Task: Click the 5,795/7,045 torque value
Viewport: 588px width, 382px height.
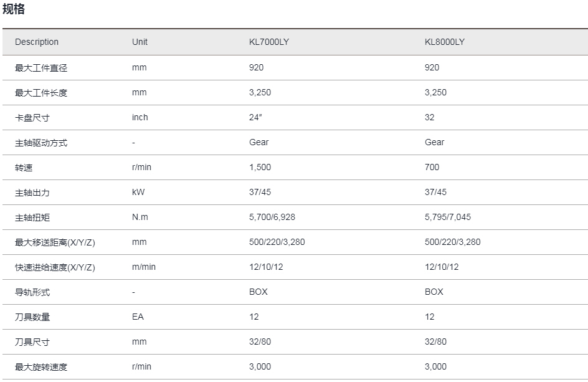Action: click(x=448, y=217)
